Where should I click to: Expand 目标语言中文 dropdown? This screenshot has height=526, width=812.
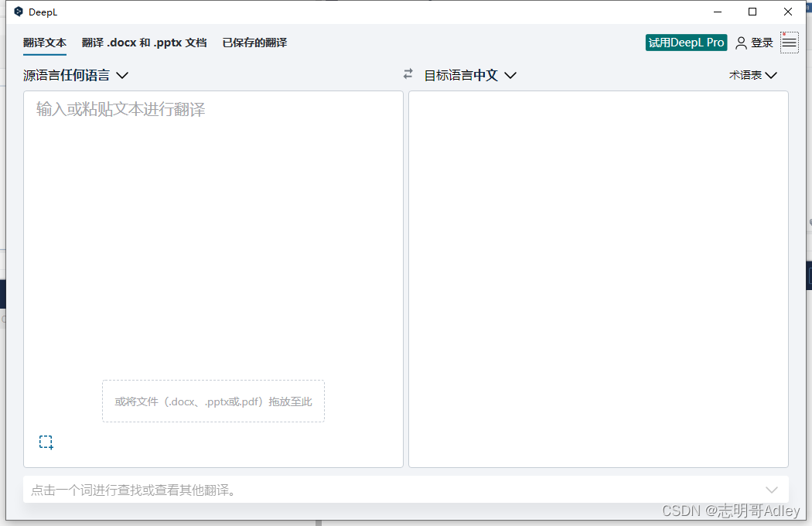(470, 75)
